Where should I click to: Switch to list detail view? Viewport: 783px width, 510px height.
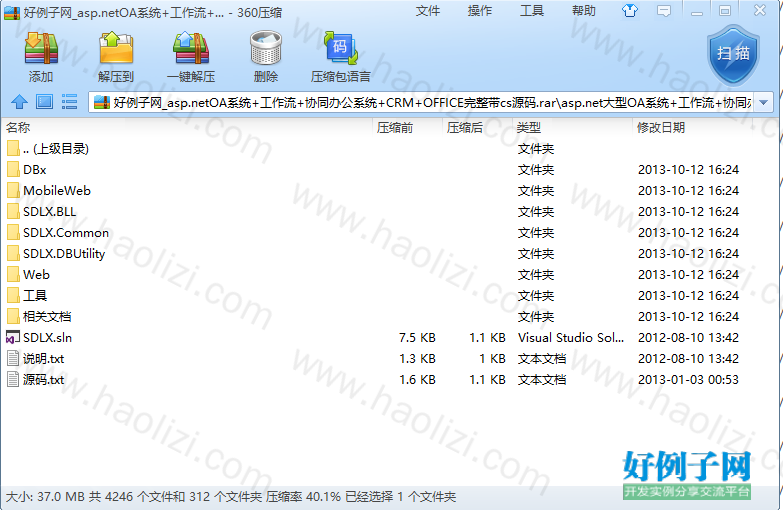coord(69,102)
